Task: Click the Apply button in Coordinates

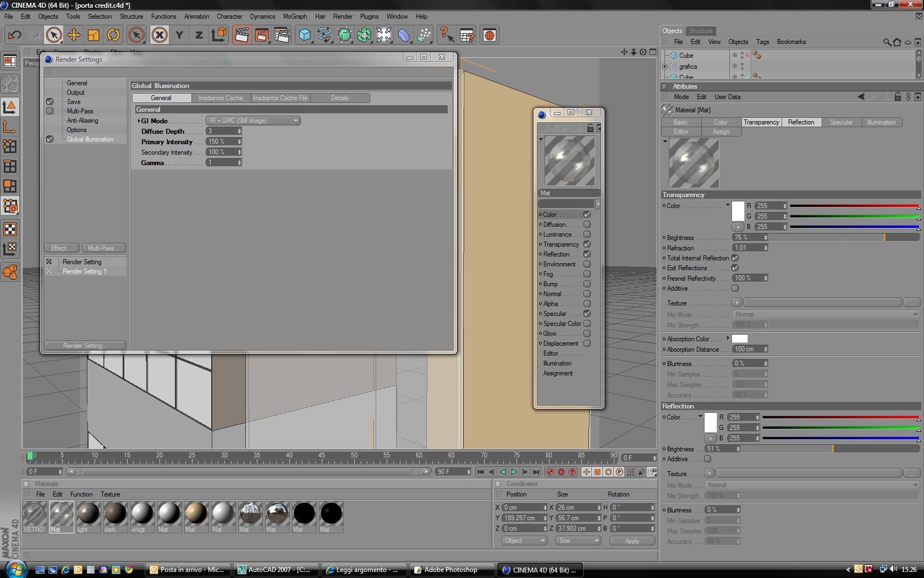Action: point(632,541)
